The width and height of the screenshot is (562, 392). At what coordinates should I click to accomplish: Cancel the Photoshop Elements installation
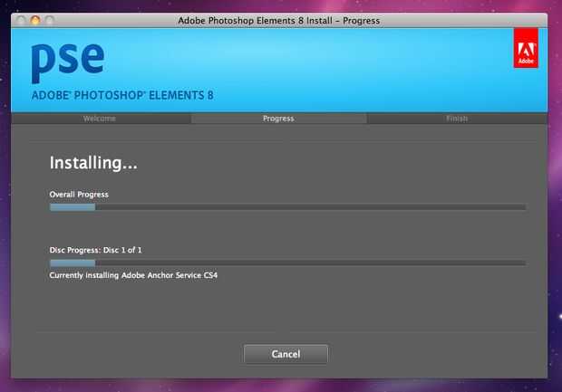(x=286, y=354)
